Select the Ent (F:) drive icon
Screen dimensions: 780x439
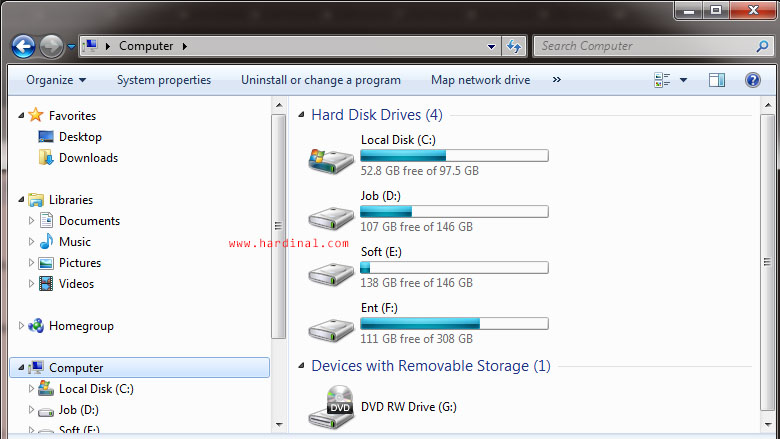point(331,330)
